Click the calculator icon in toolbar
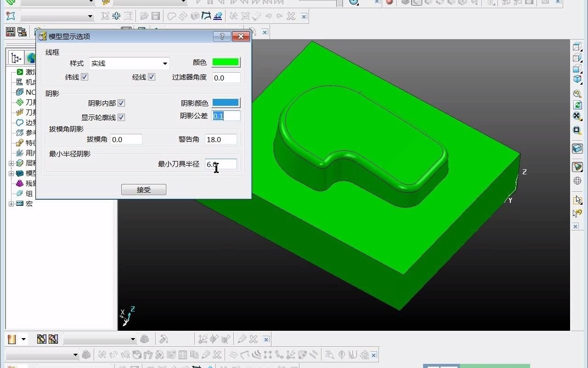Screen dimensions: 588x368 click(11, 32)
